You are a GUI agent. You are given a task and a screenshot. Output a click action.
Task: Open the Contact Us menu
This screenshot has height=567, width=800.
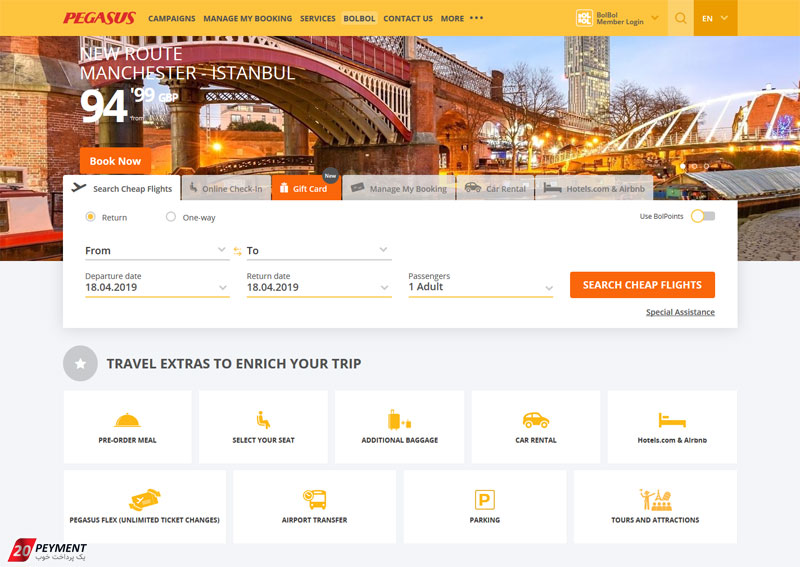408,18
